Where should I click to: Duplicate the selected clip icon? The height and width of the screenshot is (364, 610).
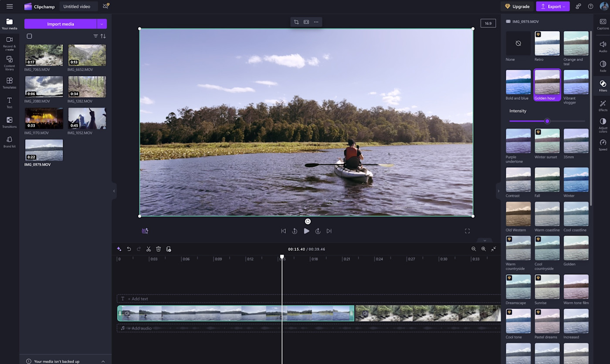click(x=169, y=249)
